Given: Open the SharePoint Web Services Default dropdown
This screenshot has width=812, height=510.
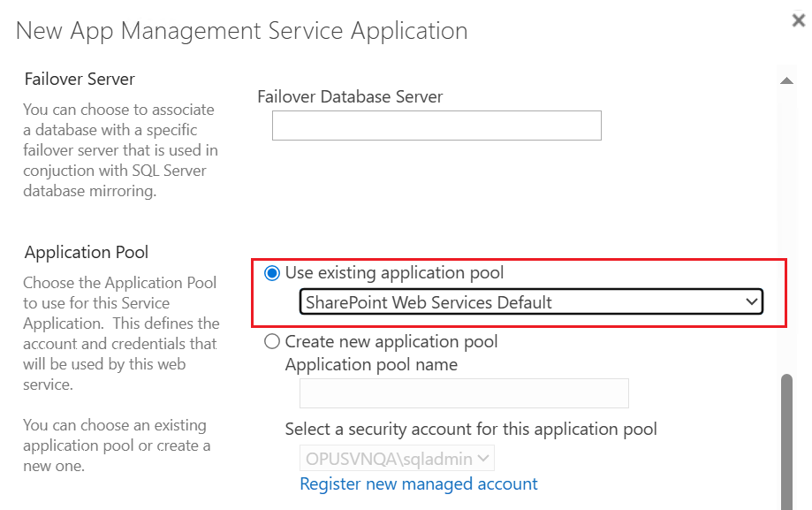Looking at the screenshot, I should tap(530, 301).
